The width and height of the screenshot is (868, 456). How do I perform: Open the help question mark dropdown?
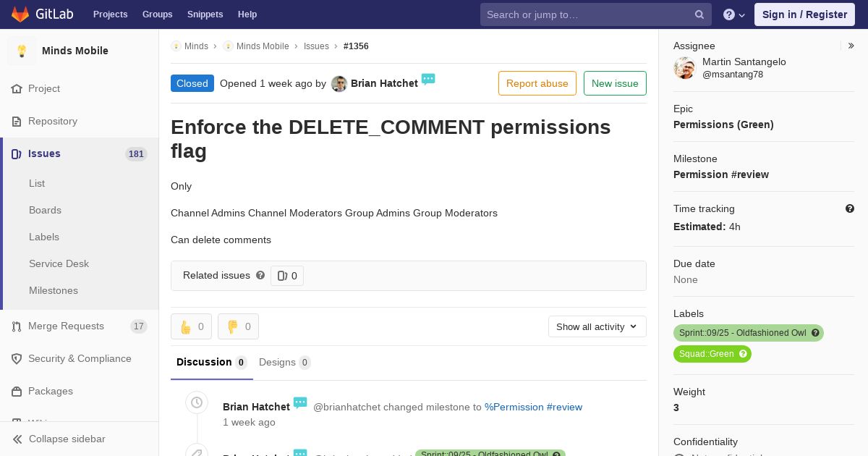pos(734,14)
